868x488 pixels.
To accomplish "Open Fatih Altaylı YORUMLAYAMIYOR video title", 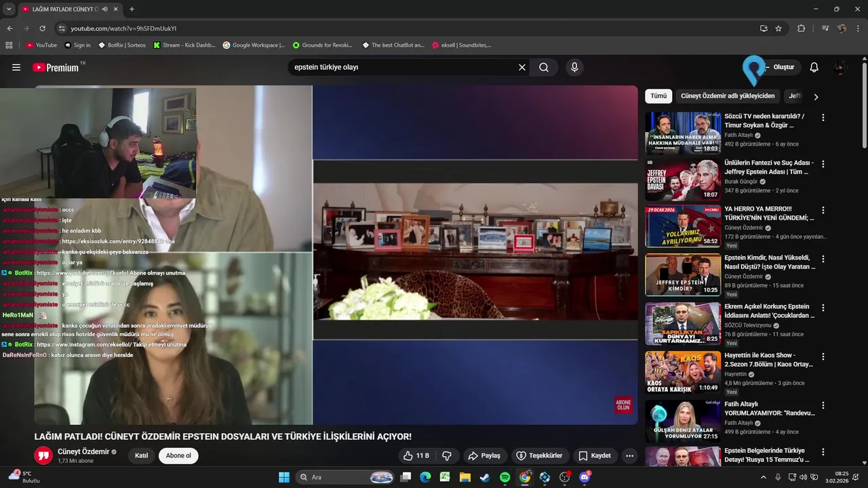I will tap(769, 408).
